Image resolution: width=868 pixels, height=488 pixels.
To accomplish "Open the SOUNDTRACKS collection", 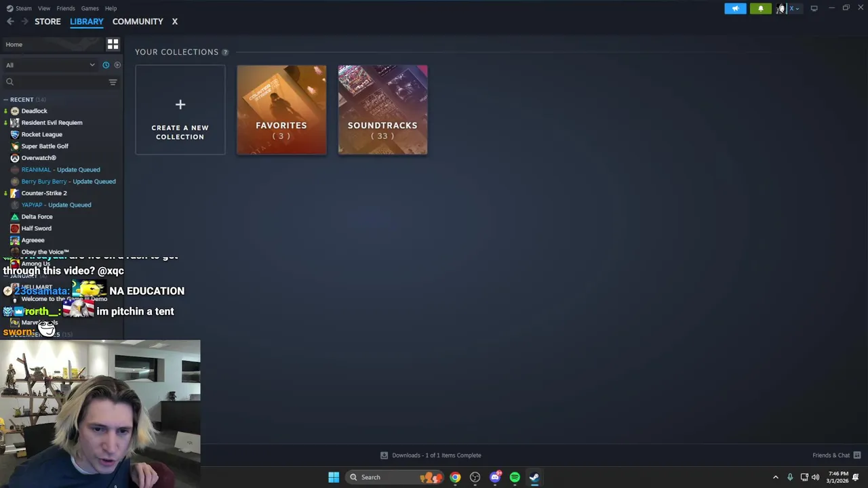I will (382, 110).
